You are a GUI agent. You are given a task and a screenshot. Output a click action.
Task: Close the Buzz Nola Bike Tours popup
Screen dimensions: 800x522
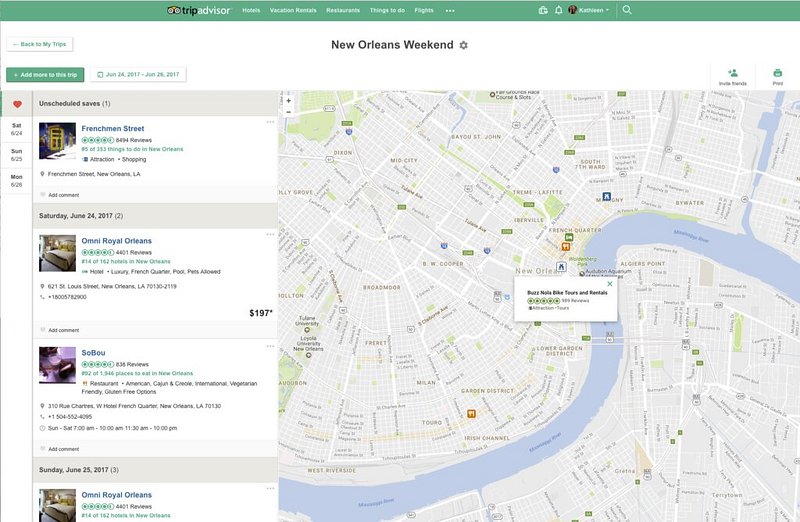coord(609,284)
